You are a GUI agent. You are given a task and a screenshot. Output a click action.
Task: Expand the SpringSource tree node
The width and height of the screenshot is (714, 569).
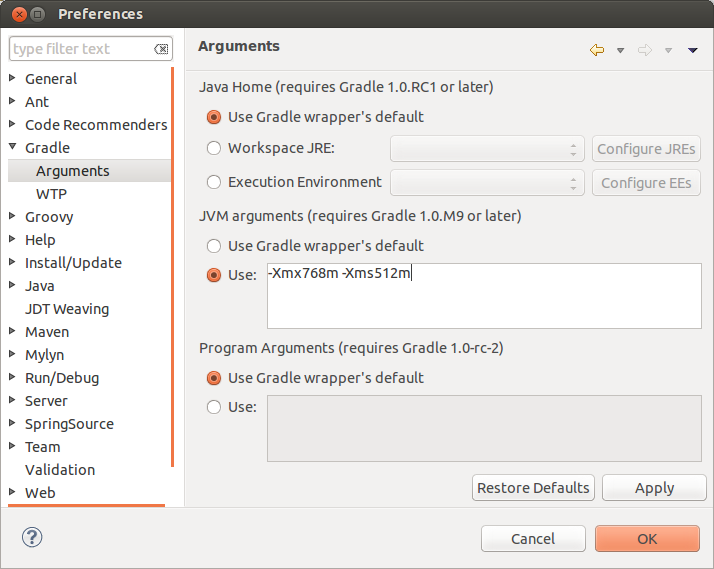[x=12, y=423]
